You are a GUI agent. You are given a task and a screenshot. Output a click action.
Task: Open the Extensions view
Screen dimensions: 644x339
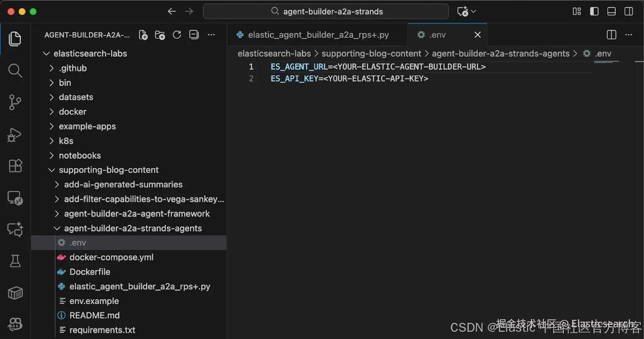tap(15, 166)
